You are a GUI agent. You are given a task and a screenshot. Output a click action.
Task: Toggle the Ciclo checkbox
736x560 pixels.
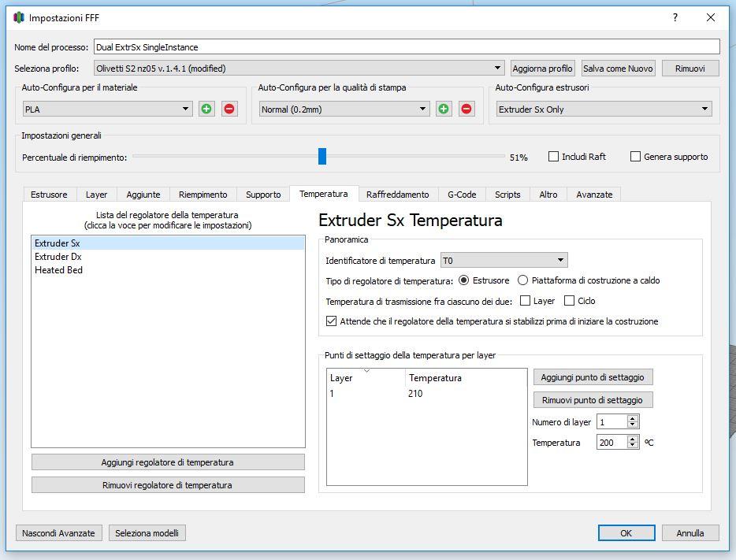point(570,301)
